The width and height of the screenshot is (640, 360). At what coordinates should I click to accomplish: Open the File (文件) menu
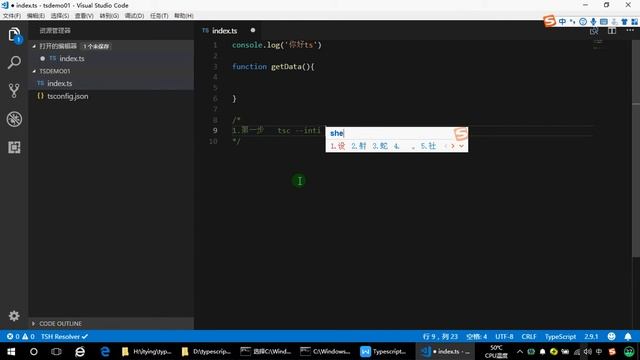click(12, 16)
